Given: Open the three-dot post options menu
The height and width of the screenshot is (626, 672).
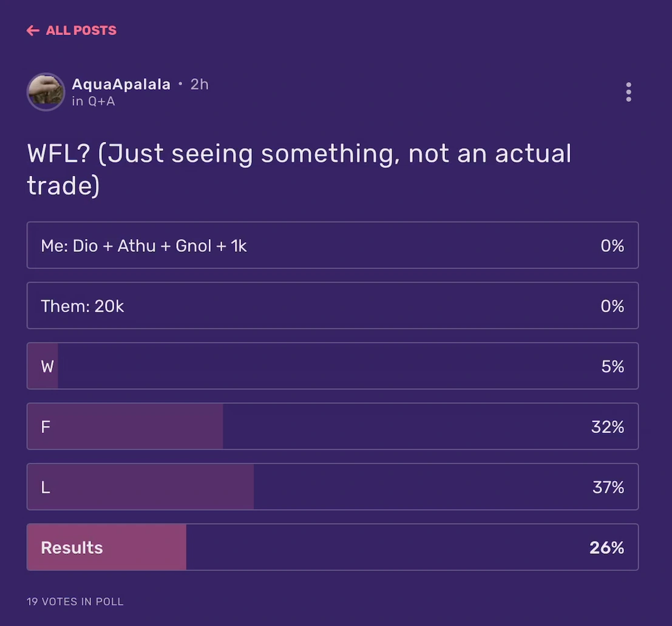Looking at the screenshot, I should 628,92.
